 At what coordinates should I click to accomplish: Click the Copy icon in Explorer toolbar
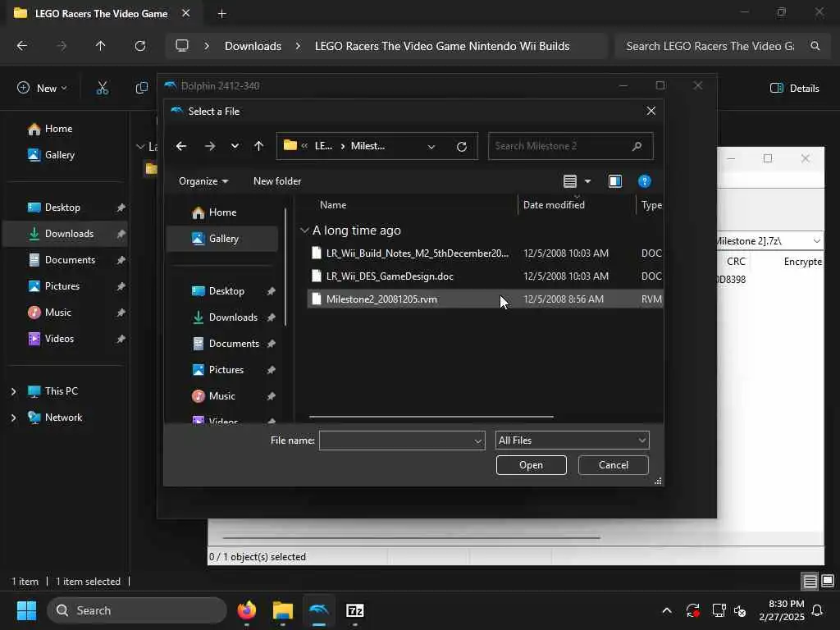click(141, 88)
